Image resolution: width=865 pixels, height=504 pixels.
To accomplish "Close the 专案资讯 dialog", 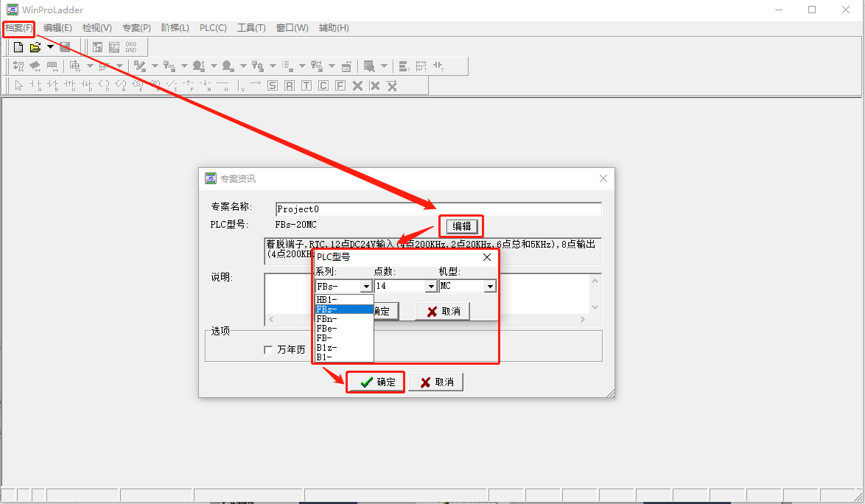I will (603, 178).
